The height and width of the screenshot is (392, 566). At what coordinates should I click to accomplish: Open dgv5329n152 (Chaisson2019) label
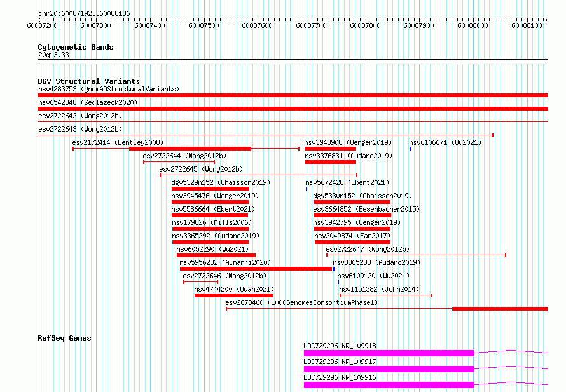pyautogui.click(x=221, y=182)
